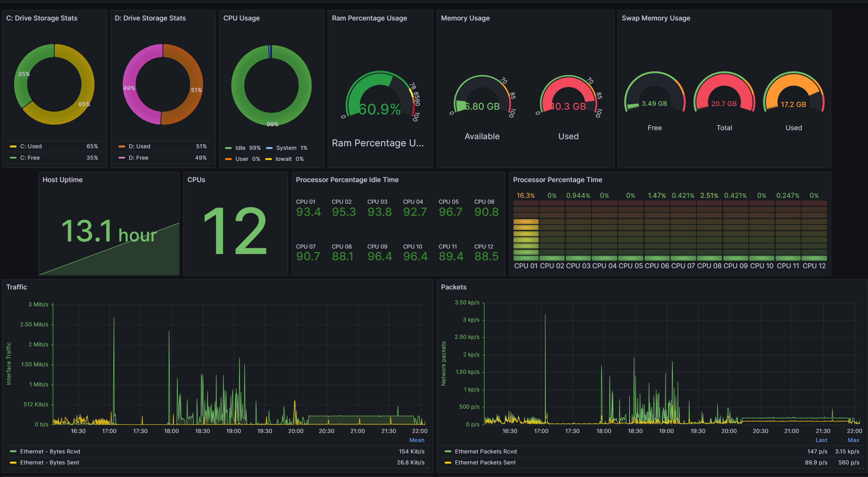
Task: Open the Packets panel title menu
Action: point(453,287)
